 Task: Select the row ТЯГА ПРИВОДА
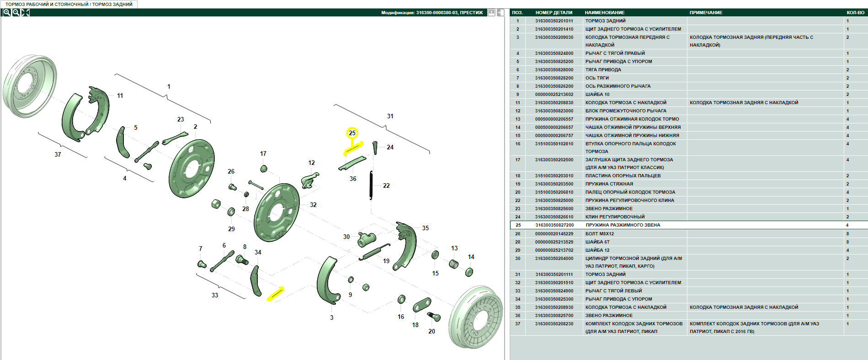point(689,69)
